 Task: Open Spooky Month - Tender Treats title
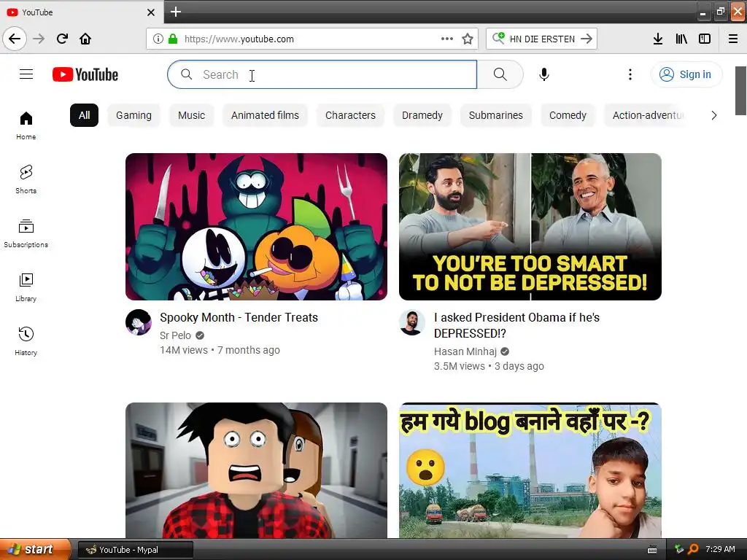coord(239,317)
